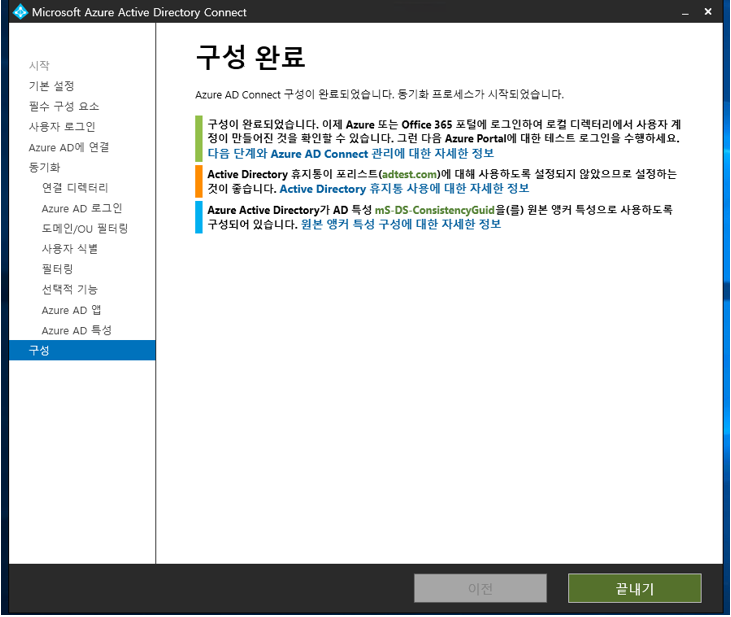
Task: Select the 사용자 식별 sub-step
Action: [69, 249]
